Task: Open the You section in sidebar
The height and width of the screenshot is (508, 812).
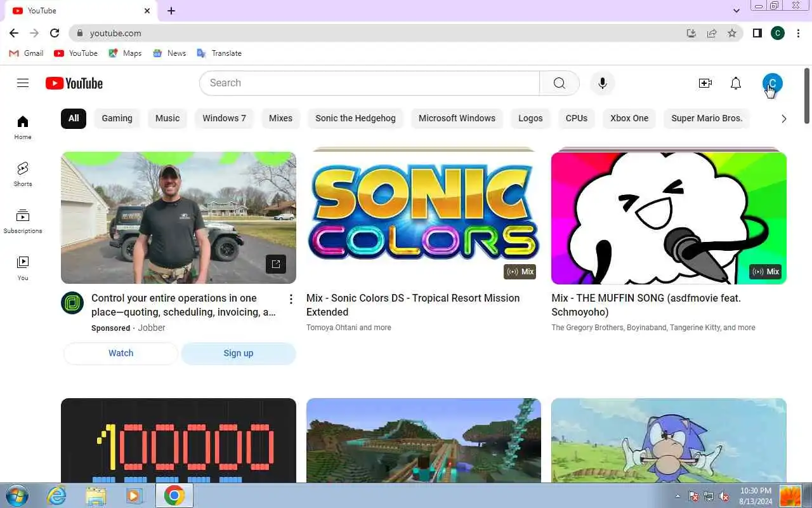Action: [23, 268]
